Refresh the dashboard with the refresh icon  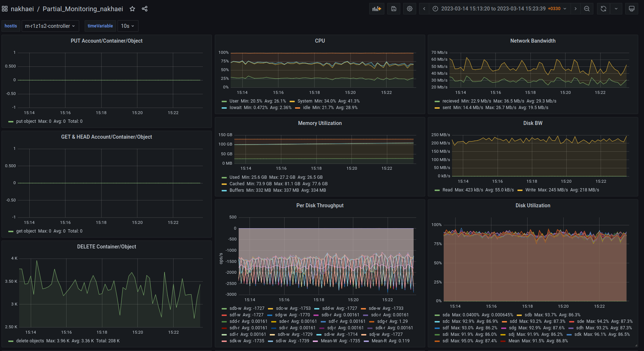[x=604, y=9]
